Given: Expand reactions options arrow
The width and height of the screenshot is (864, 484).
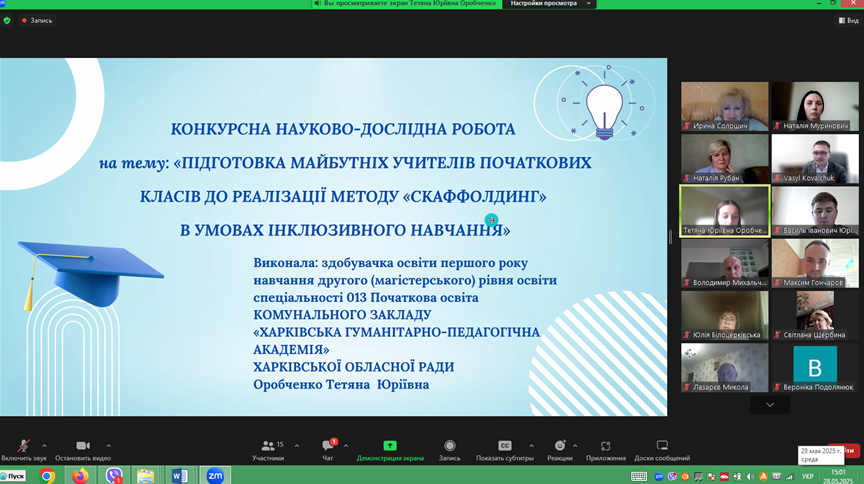Looking at the screenshot, I should (575, 445).
